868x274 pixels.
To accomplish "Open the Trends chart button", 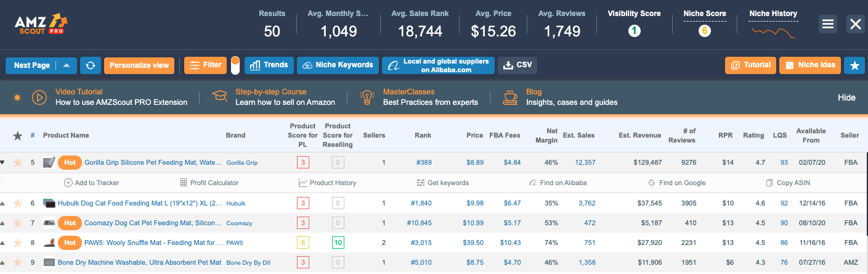I will (269, 65).
